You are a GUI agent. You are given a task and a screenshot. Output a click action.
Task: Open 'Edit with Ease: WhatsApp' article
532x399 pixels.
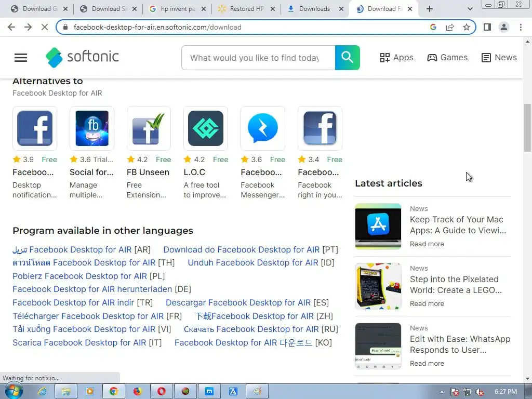click(460, 344)
